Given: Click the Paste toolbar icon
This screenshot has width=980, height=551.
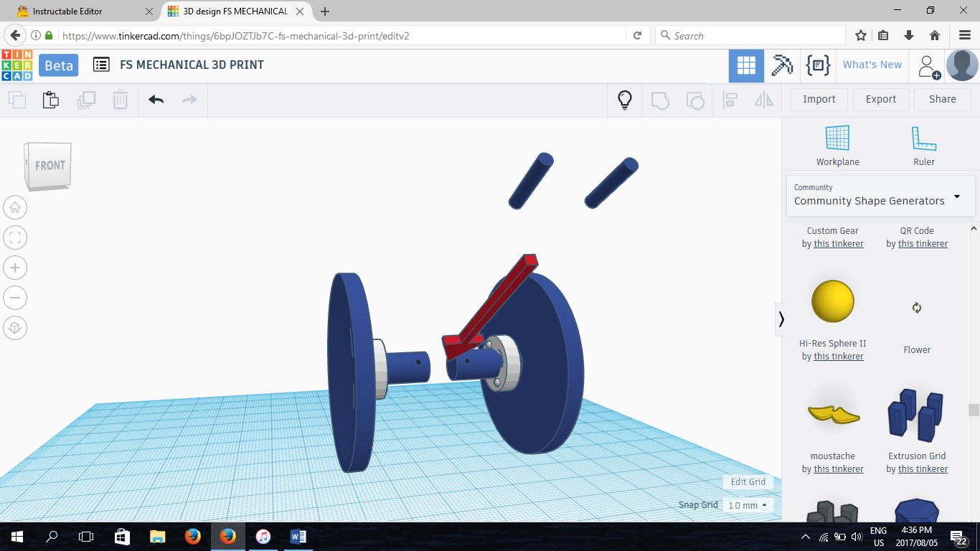Looking at the screenshot, I should click(x=51, y=100).
